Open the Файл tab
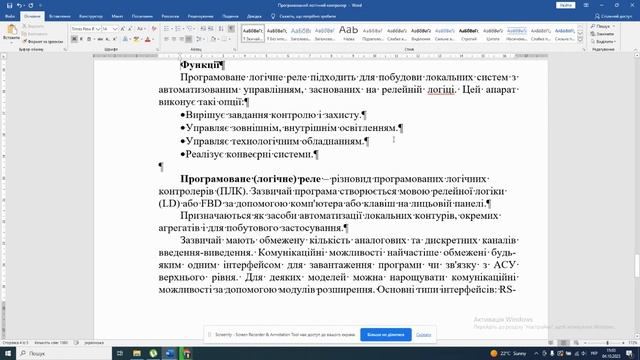 [x=10, y=16]
